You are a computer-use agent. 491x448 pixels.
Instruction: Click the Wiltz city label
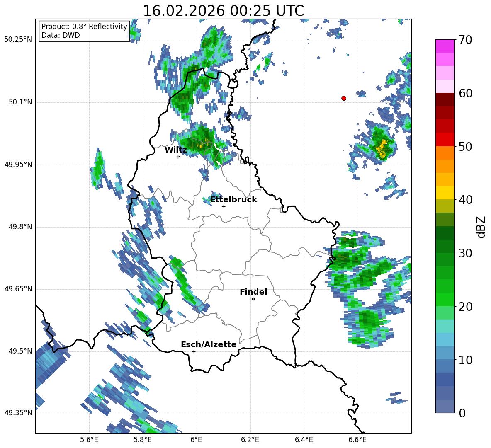(x=176, y=150)
